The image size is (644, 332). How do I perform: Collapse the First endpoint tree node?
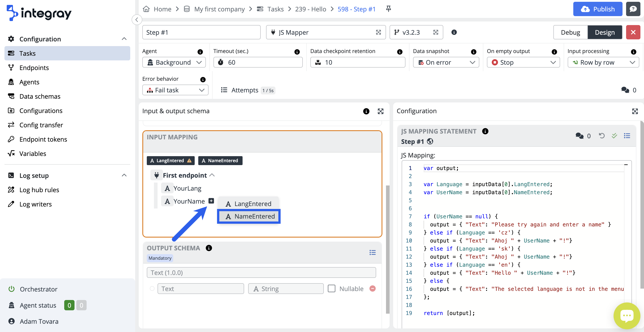(212, 175)
